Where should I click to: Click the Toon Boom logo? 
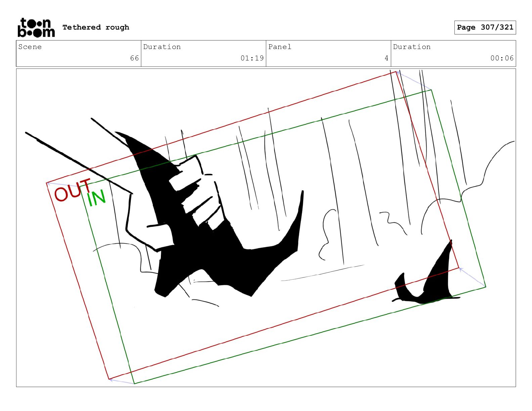click(x=36, y=28)
